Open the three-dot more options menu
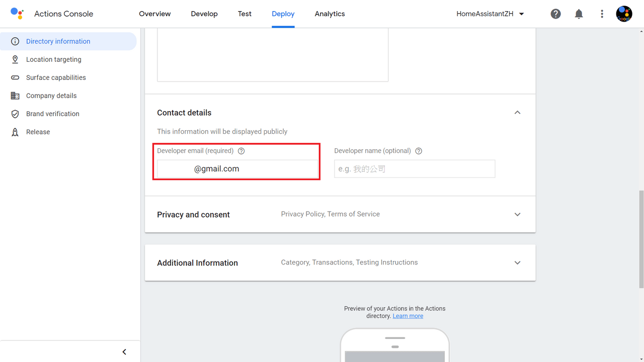 [602, 14]
